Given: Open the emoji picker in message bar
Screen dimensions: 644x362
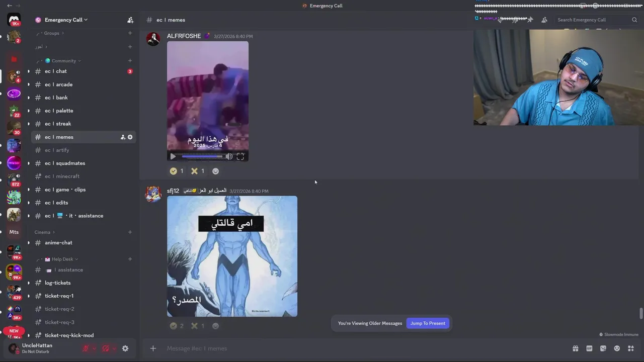Looking at the screenshot, I should tap(617, 348).
